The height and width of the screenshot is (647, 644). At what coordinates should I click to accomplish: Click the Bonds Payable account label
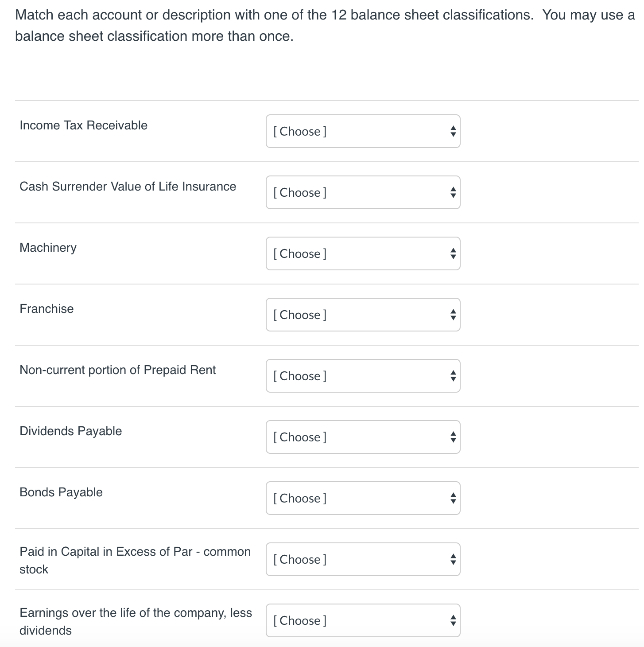(x=61, y=492)
